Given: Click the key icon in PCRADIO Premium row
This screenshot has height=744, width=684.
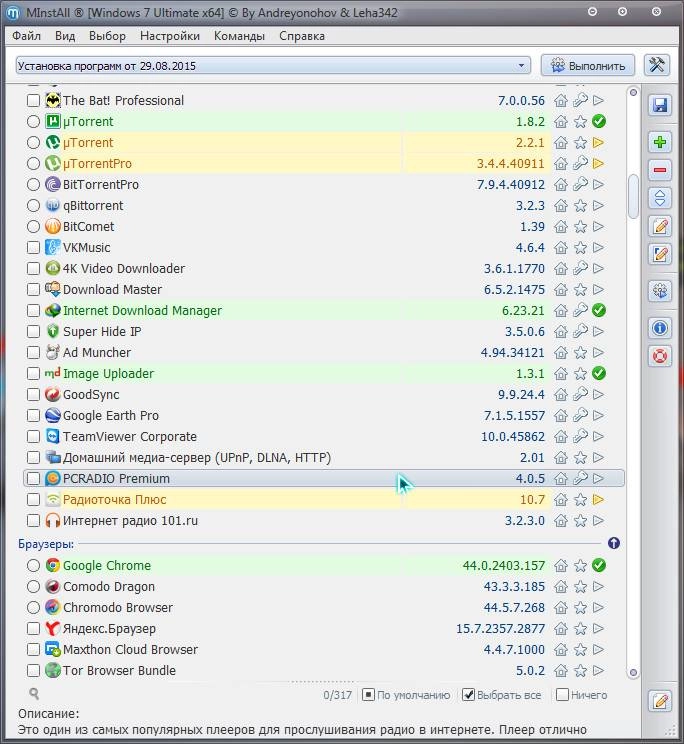Looking at the screenshot, I should tap(580, 478).
